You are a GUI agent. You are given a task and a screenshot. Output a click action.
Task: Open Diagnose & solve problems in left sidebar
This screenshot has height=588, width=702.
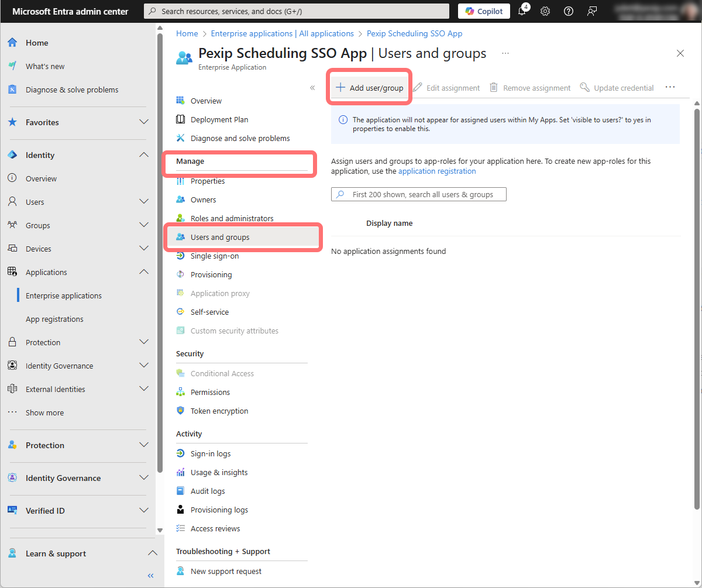pyautogui.click(x=71, y=90)
